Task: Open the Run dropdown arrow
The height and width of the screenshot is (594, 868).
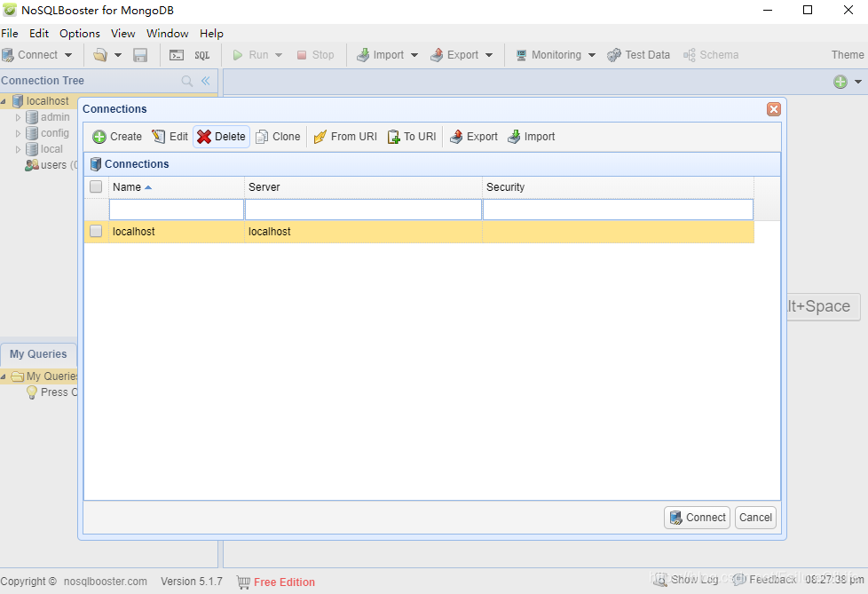Action: (279, 55)
